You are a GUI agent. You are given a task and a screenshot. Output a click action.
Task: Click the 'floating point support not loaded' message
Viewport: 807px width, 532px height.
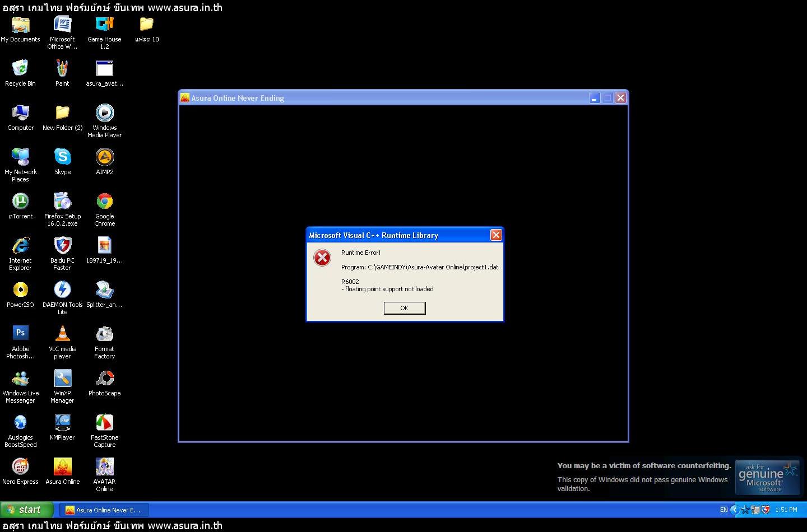click(x=387, y=289)
